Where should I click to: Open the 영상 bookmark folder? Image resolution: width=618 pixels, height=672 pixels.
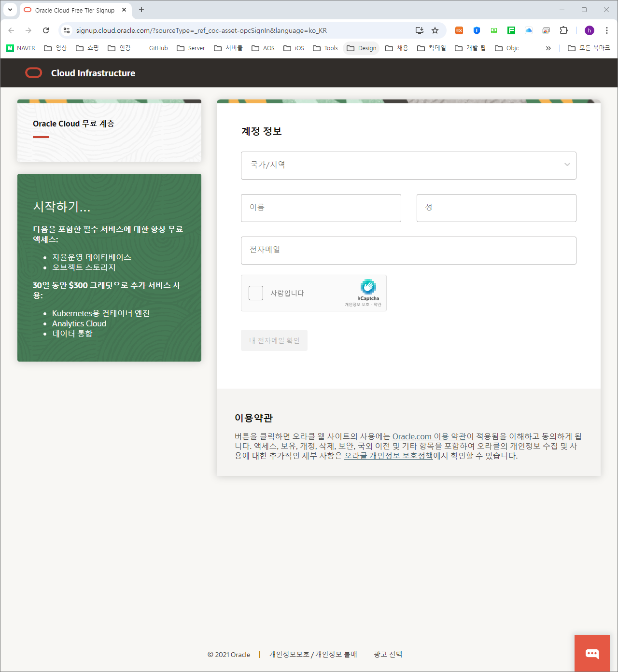(x=56, y=48)
